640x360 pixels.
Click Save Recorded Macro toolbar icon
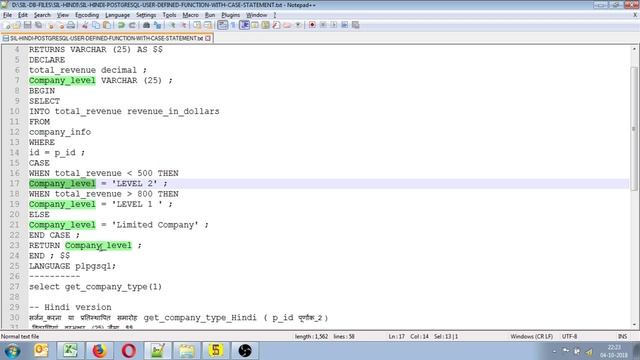356,25
